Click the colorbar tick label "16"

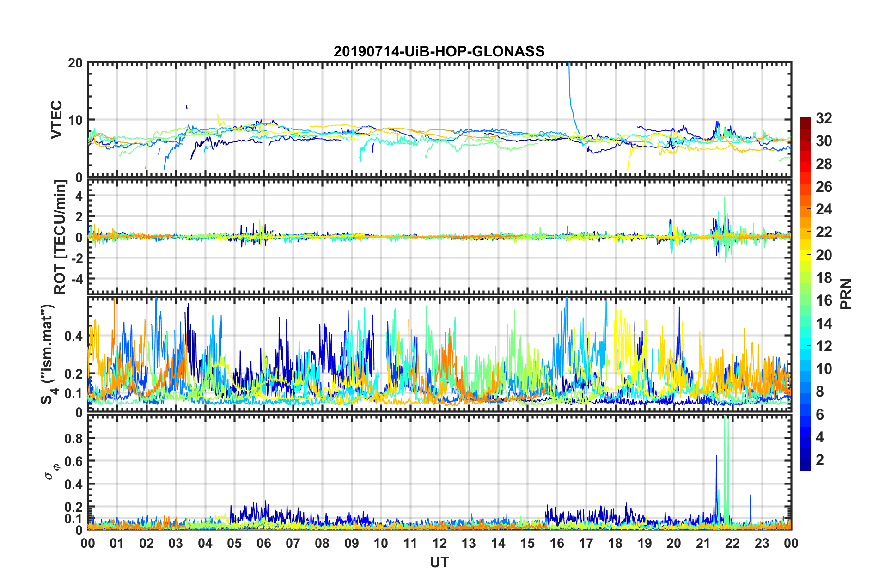[x=824, y=300]
